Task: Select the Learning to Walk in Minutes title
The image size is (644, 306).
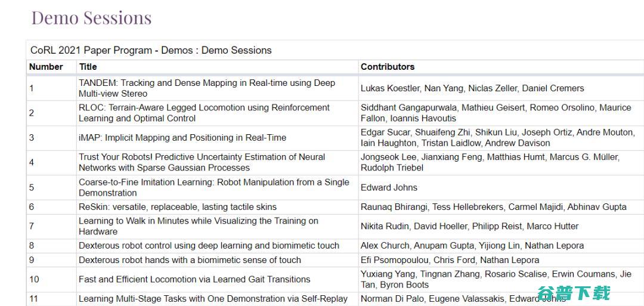Action: (199, 226)
